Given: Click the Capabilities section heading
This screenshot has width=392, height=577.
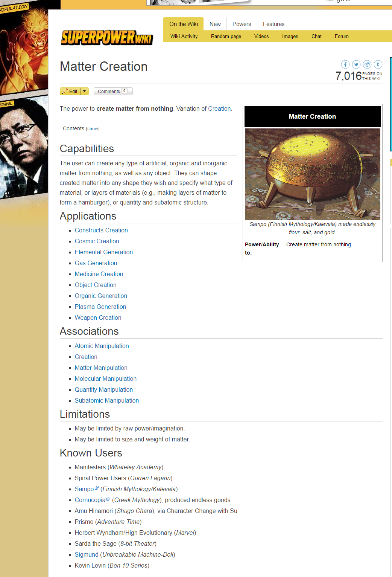Looking at the screenshot, I should pos(87,148).
